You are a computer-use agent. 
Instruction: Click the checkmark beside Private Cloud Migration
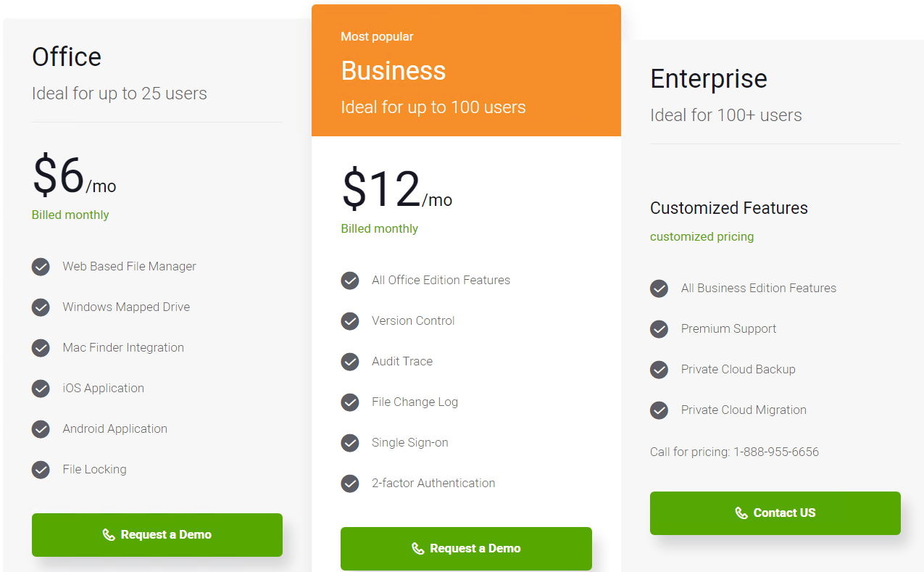659,410
